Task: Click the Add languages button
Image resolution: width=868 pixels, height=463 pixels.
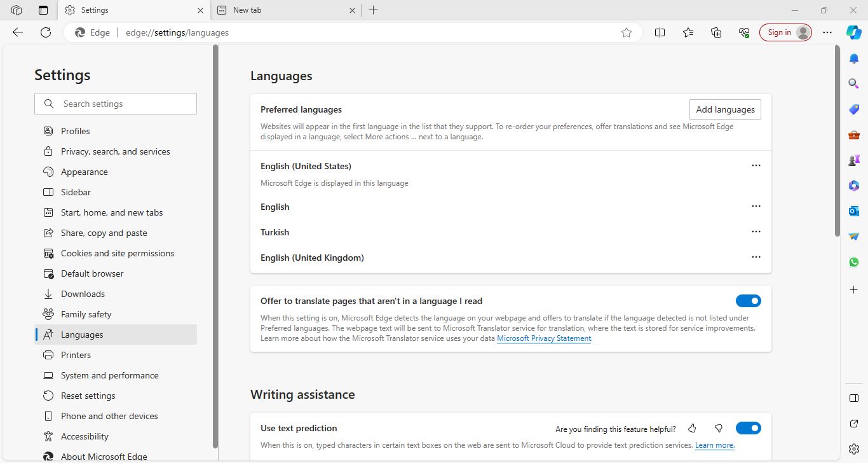Action: pos(725,109)
